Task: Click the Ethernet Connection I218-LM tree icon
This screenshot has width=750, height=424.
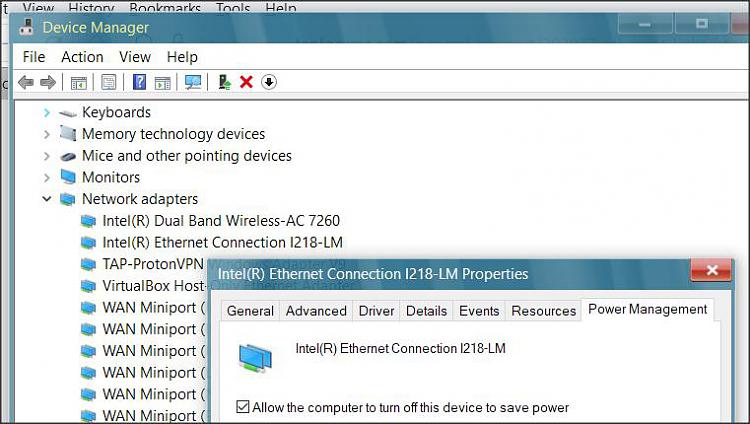Action: pyautogui.click(x=88, y=243)
